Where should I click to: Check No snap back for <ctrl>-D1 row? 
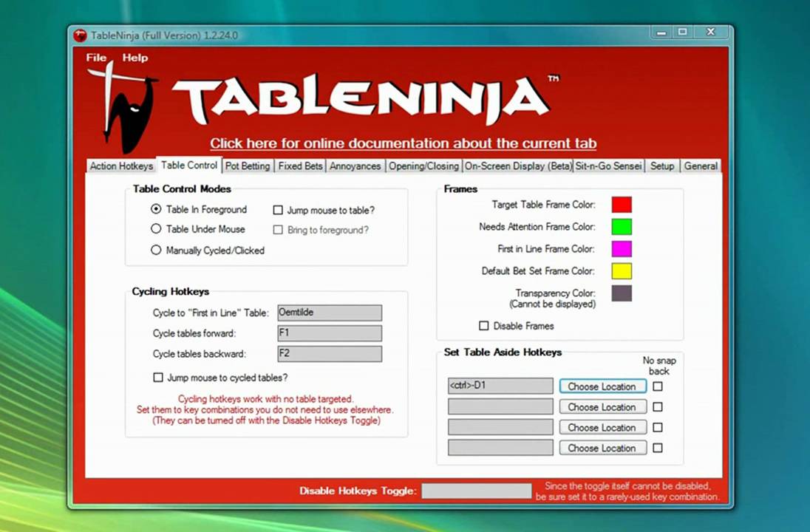[658, 386]
